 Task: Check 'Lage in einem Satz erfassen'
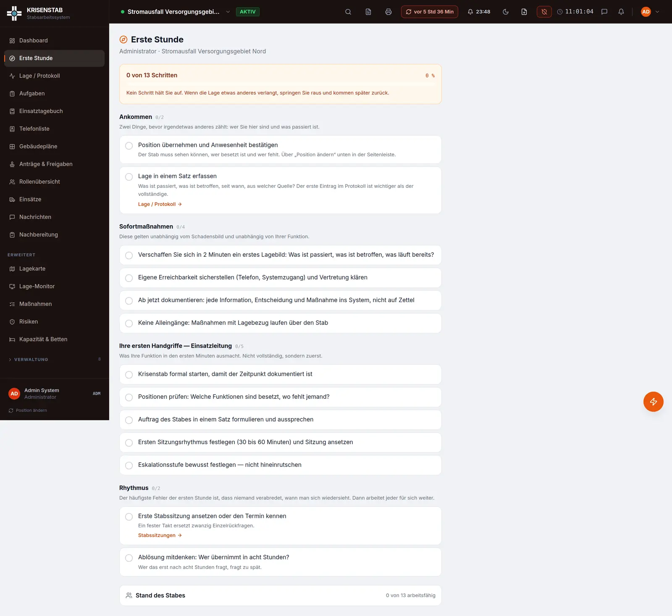coord(129,177)
